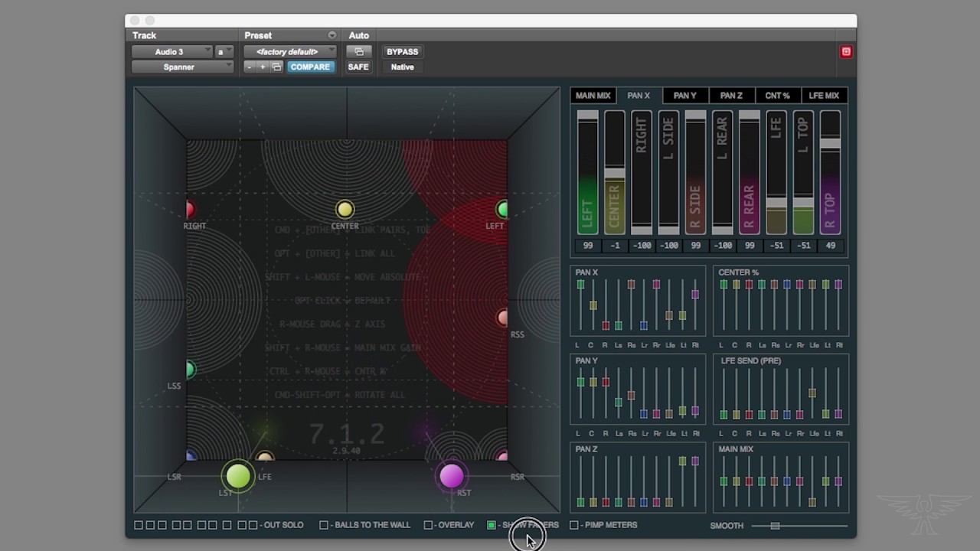Select the green LSS speaker ball
The height and width of the screenshot is (551, 980).
(x=190, y=370)
